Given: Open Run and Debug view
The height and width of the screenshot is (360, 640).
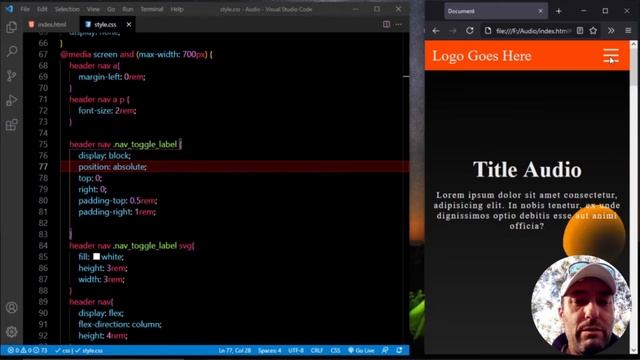Looking at the screenshot, I should click(11, 100).
